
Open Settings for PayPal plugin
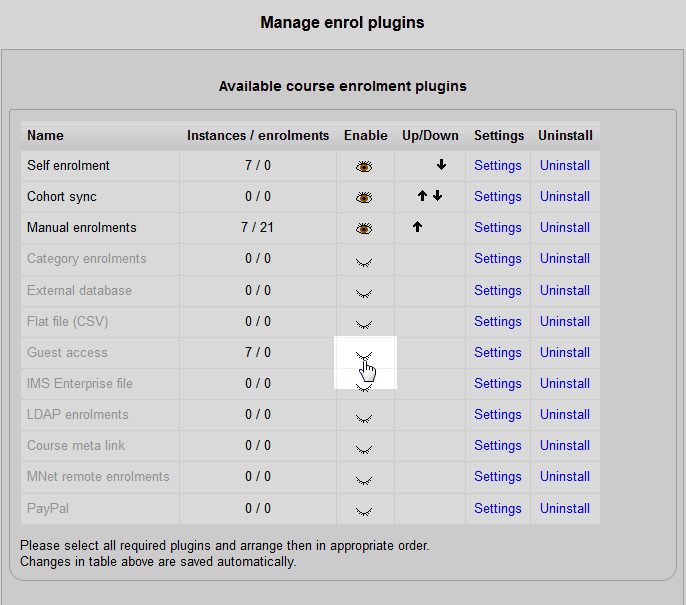coord(498,508)
